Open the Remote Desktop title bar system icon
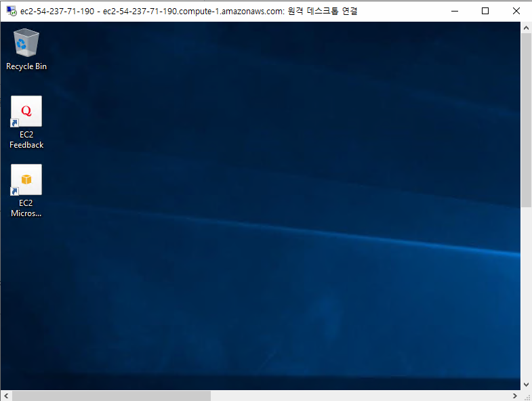532x401 pixels. 12,11
